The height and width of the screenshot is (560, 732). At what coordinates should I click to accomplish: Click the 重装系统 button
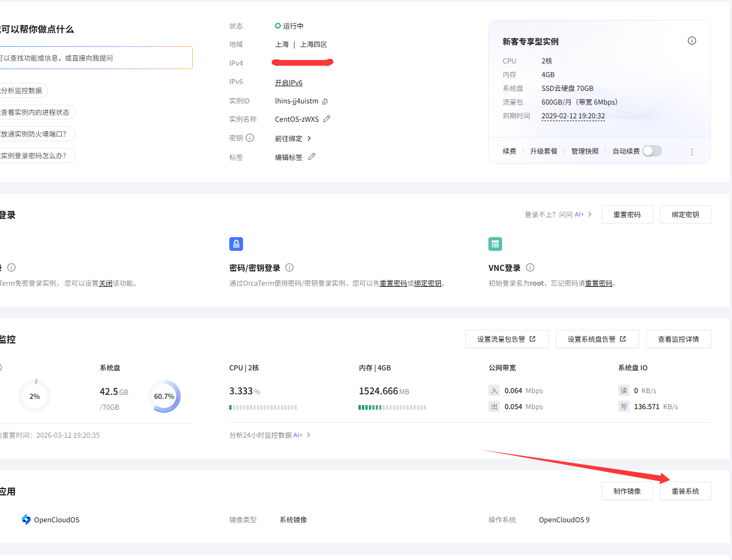tap(685, 490)
